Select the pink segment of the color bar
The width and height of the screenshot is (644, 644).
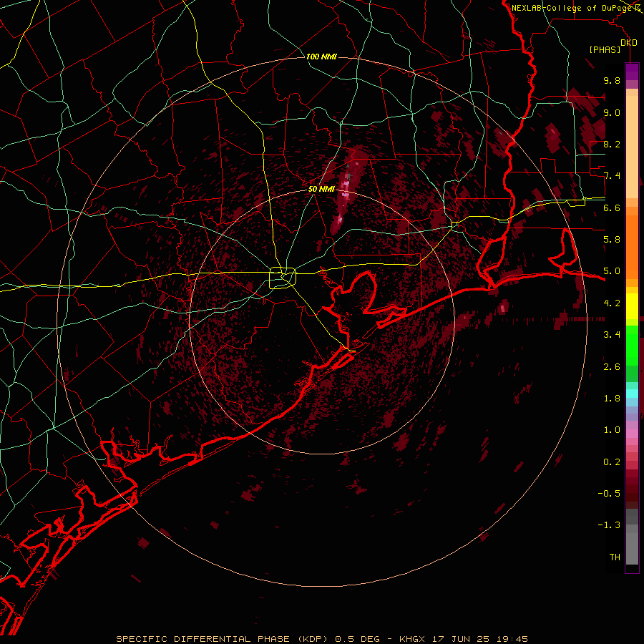[632, 434]
